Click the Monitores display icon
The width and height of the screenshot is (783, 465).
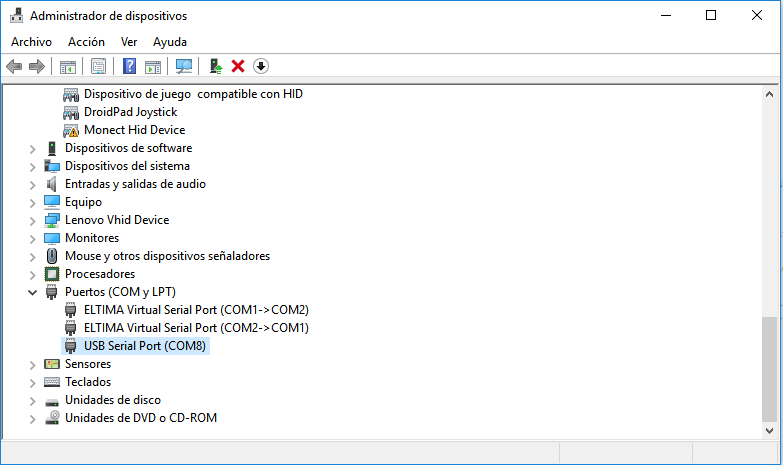coord(52,238)
